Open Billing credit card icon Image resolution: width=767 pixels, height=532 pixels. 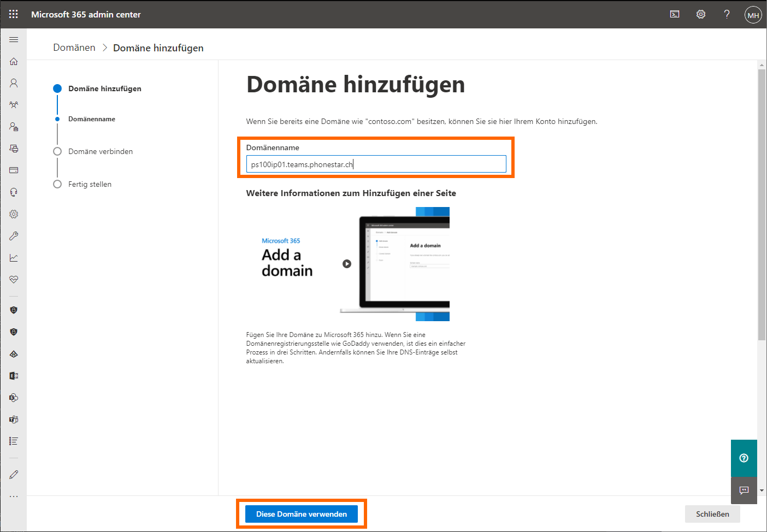tap(14, 170)
